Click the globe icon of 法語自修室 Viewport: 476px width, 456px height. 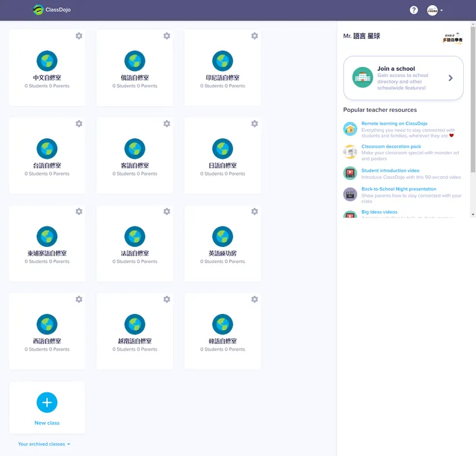pyautogui.click(x=135, y=236)
